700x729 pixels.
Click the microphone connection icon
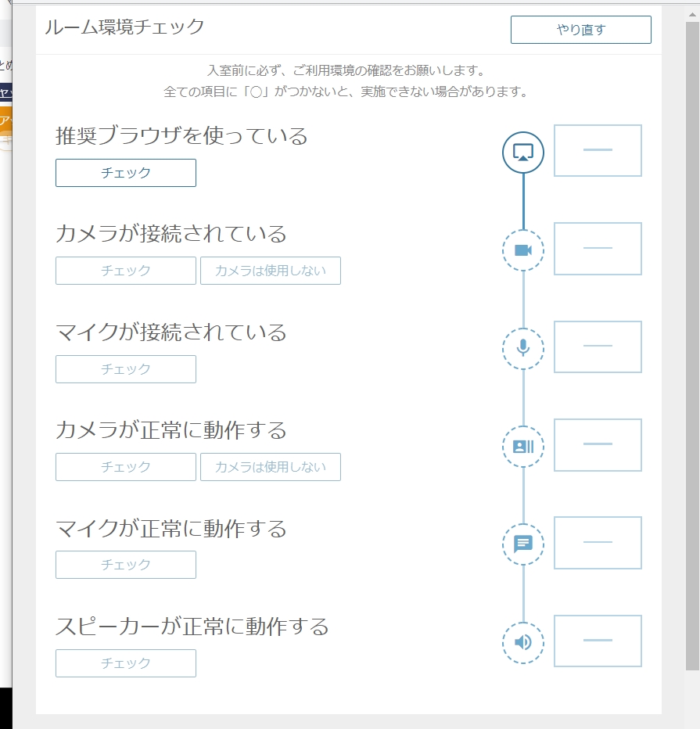pyautogui.click(x=522, y=348)
